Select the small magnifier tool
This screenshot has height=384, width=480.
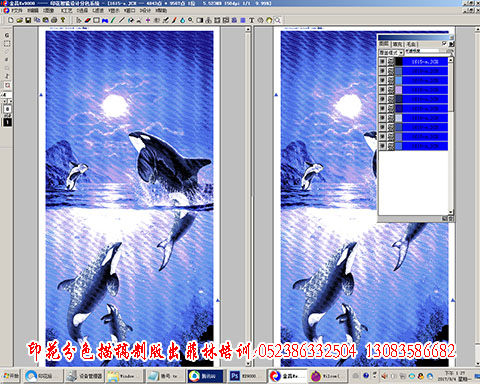coord(191,20)
